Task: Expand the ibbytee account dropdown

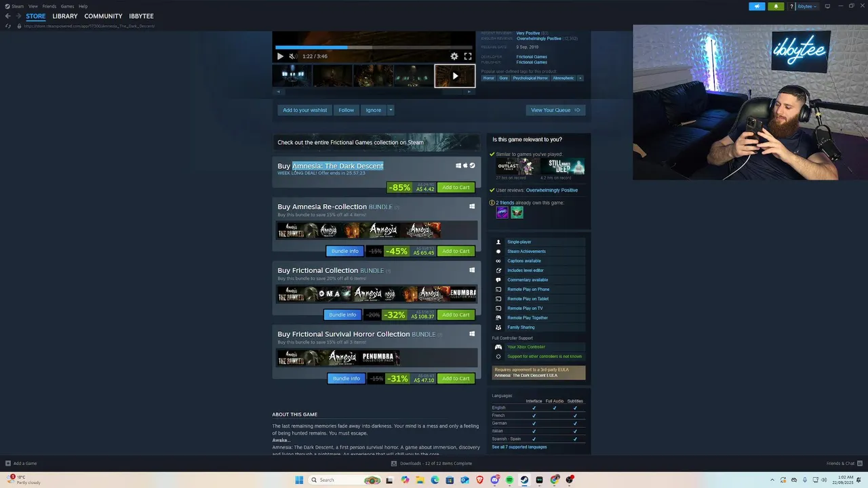Action: pos(806,6)
